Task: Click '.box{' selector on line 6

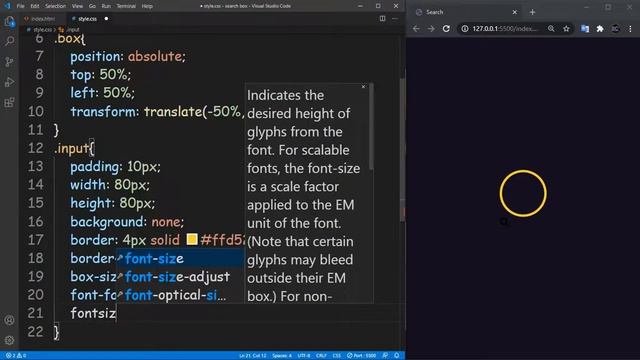Action: (x=70, y=39)
